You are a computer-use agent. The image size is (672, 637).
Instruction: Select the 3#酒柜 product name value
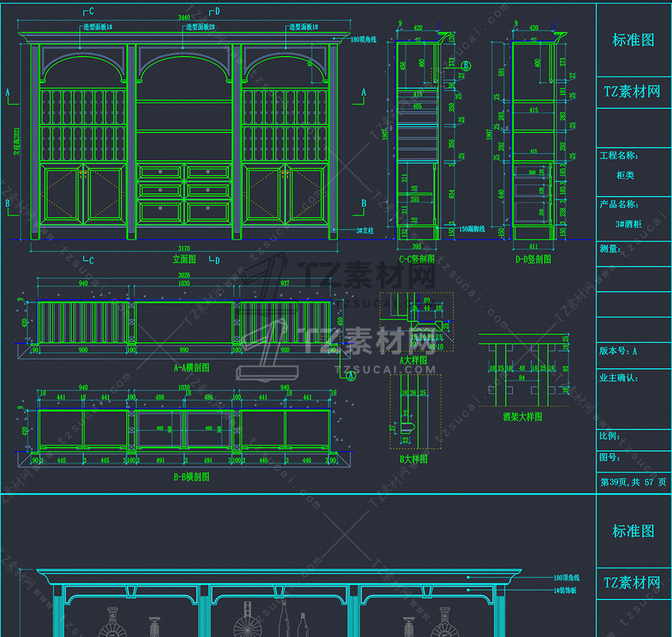pos(628,224)
